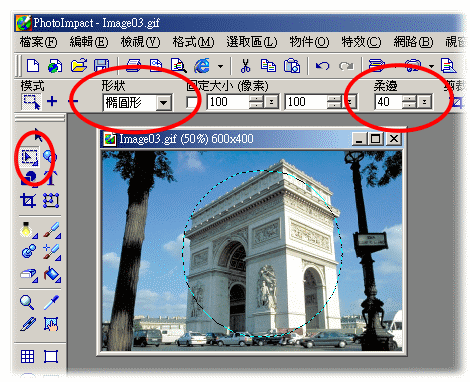Select the Bucket Fill tool
The width and height of the screenshot is (470, 382).
click(52, 275)
